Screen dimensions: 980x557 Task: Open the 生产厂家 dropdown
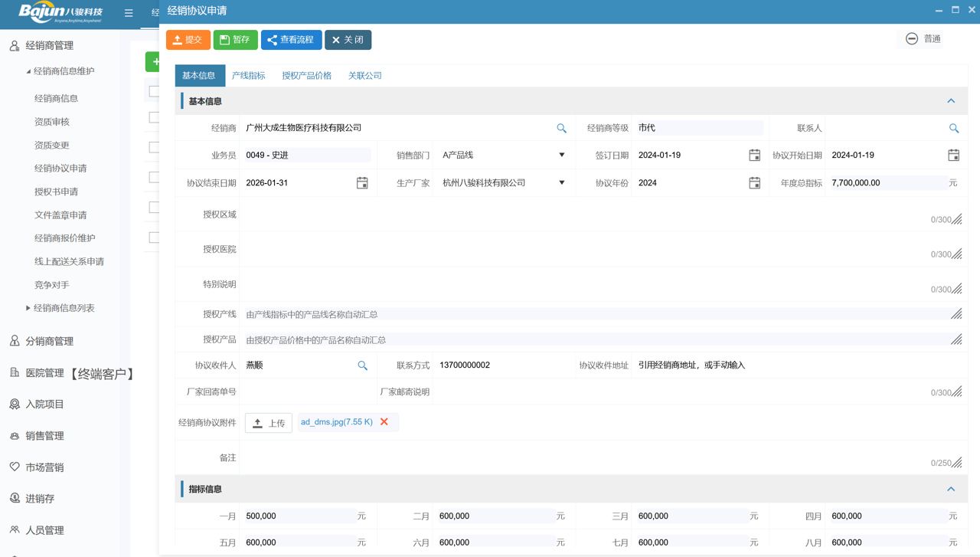tap(561, 183)
